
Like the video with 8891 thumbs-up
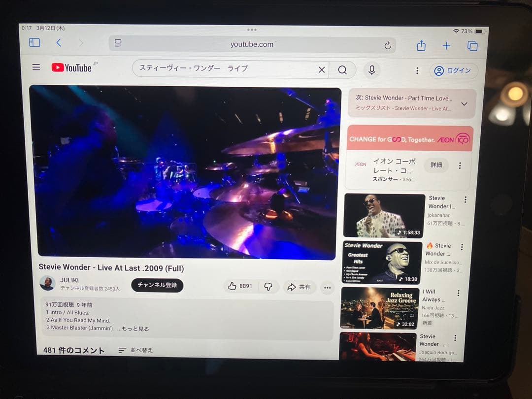[x=240, y=286]
